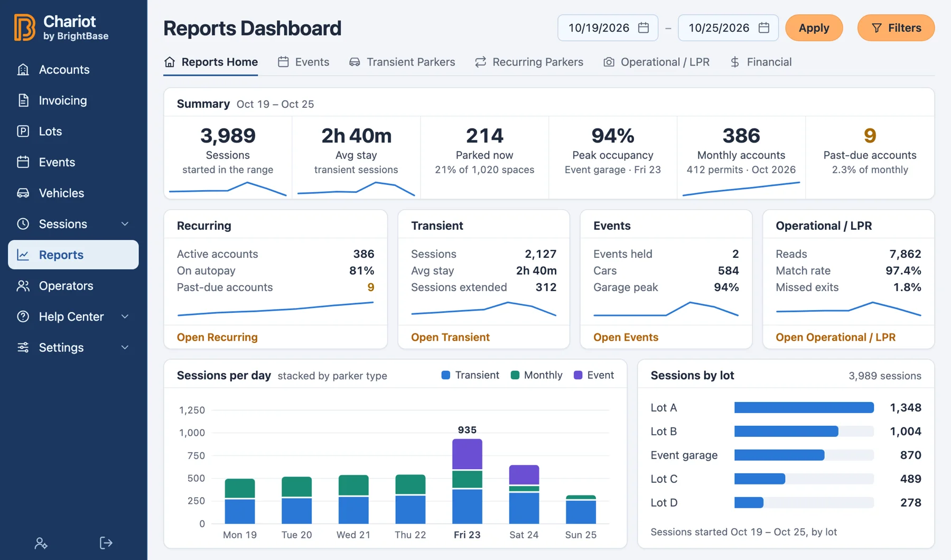Click the Operators people icon

click(23, 286)
